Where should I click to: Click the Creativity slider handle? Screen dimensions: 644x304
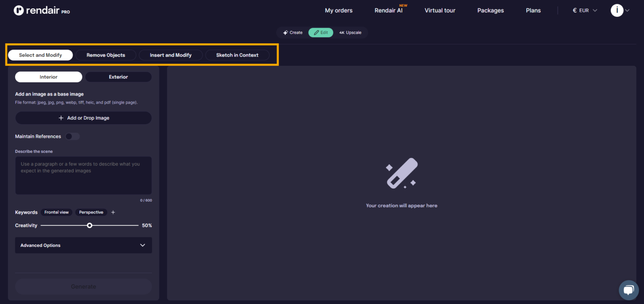(x=89, y=225)
